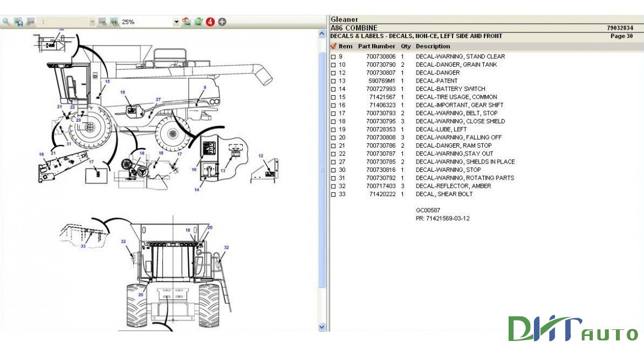Click callout 27 on the combine diagram
The height and width of the screenshot is (347, 644).
pyautogui.click(x=158, y=100)
